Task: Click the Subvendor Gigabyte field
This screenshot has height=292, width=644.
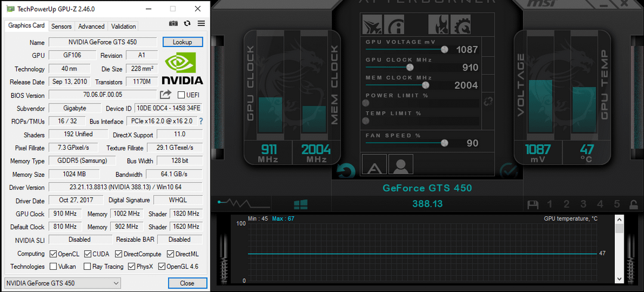Action: 75,108
